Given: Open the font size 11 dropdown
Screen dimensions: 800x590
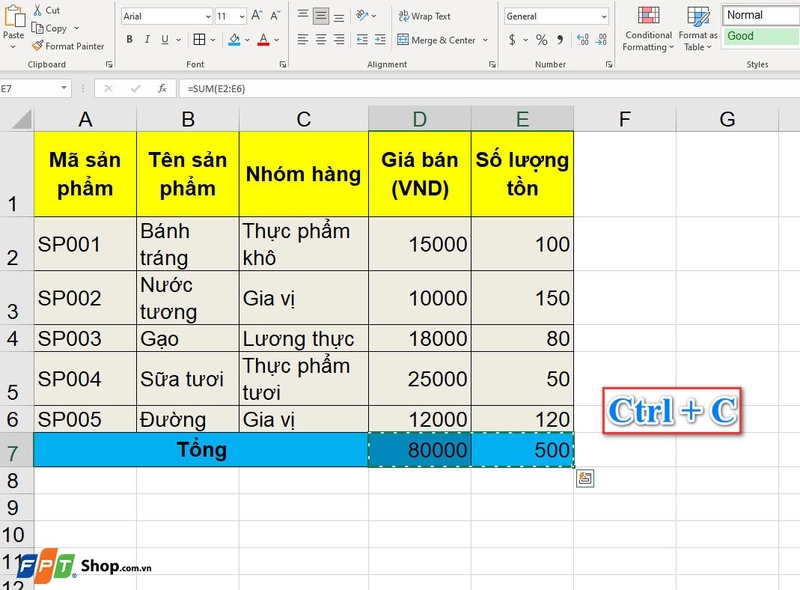Looking at the screenshot, I should 242,16.
